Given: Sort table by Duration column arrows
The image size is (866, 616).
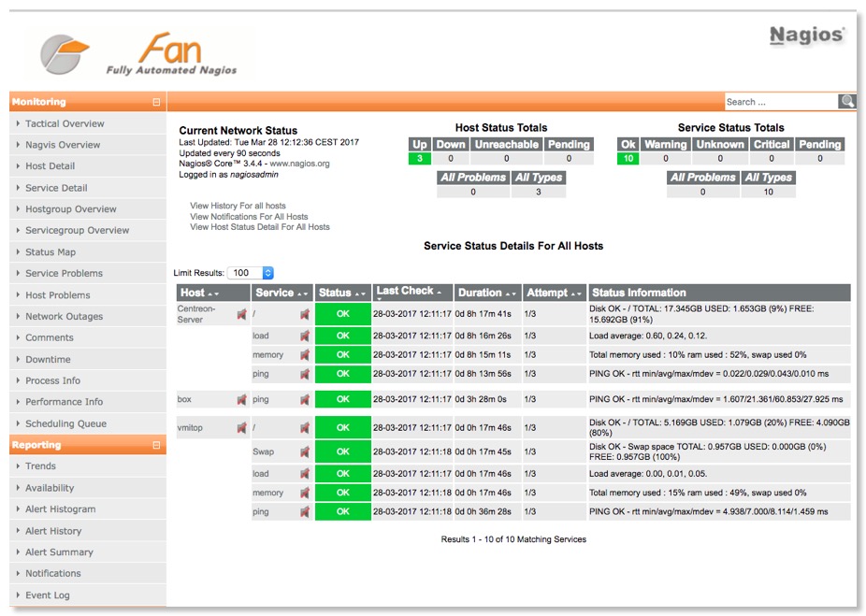Looking at the screenshot, I should (512, 294).
